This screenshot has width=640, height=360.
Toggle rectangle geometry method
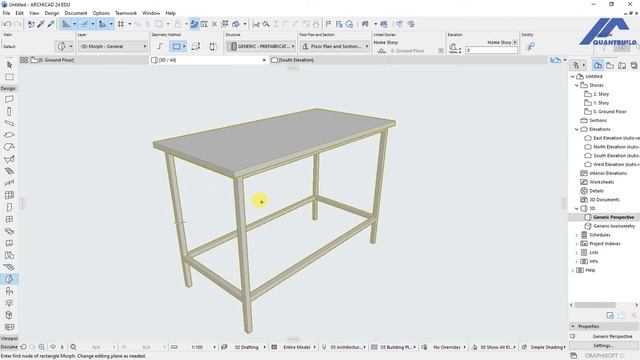[x=176, y=46]
